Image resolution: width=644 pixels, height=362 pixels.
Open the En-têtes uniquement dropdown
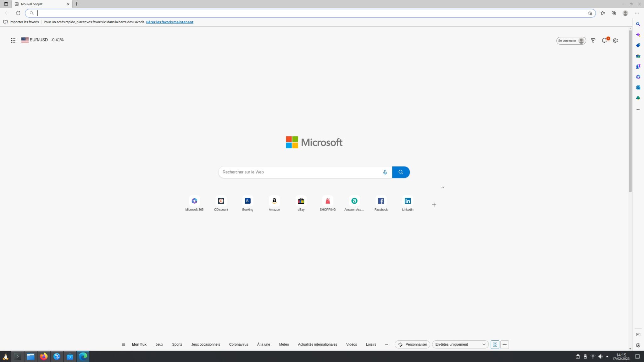[460, 344]
